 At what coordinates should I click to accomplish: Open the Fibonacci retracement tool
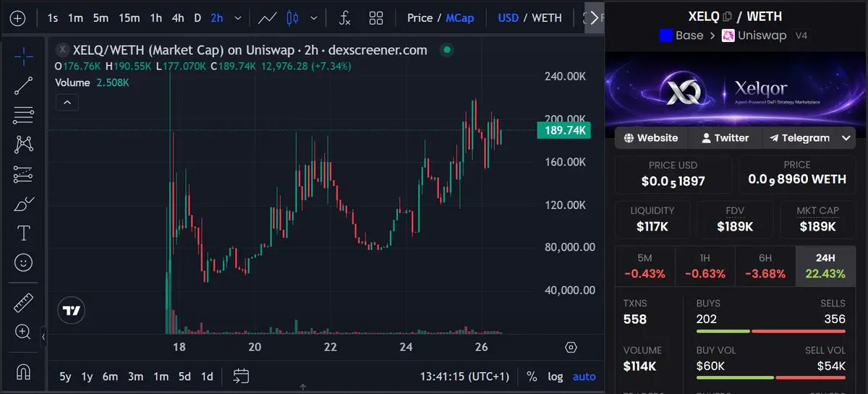coord(23,114)
